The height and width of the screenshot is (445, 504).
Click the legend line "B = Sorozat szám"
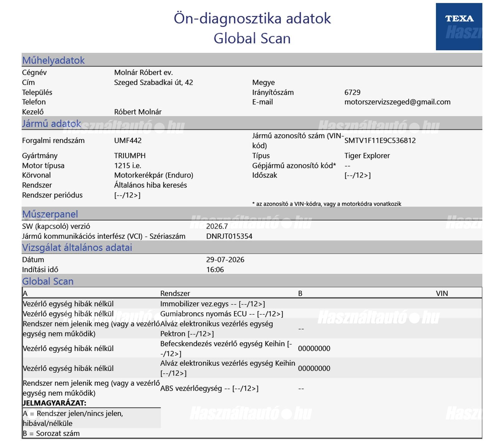point(51,434)
